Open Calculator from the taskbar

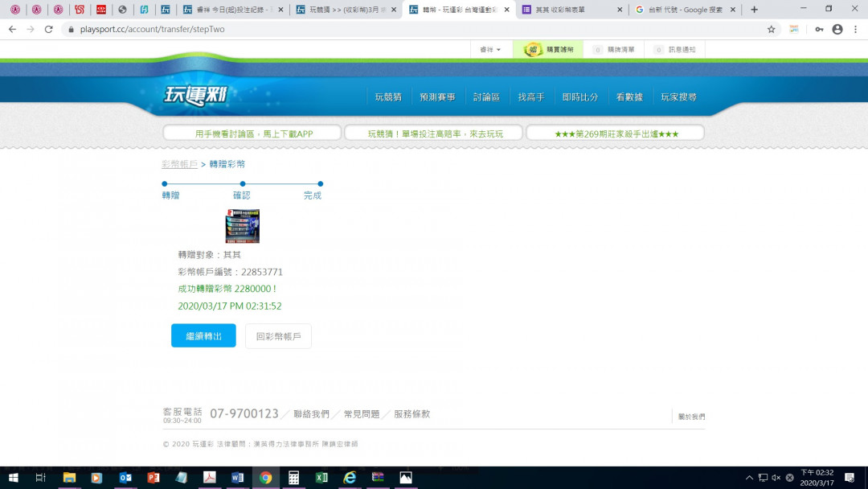293,478
